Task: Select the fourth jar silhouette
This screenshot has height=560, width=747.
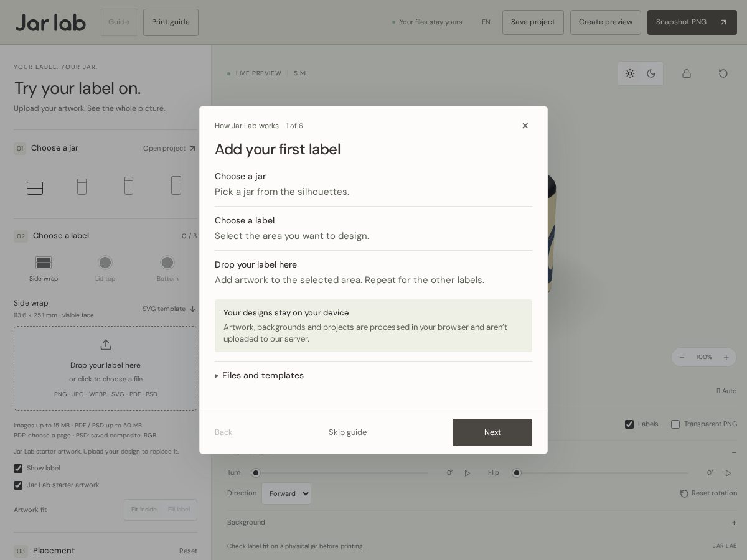Action: 176,185
